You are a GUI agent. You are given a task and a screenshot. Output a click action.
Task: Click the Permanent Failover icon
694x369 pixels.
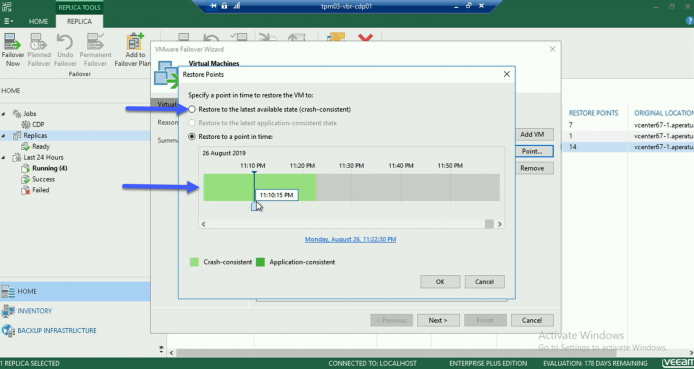pos(95,42)
